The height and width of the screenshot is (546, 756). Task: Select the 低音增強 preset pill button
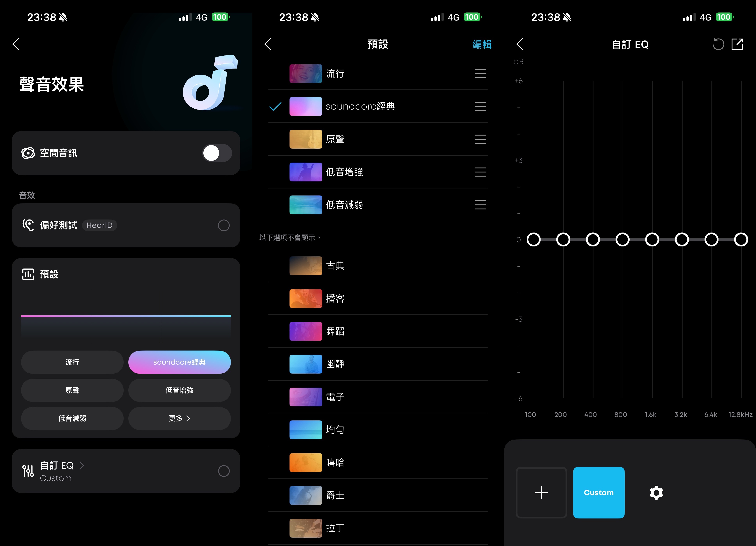[x=179, y=390]
